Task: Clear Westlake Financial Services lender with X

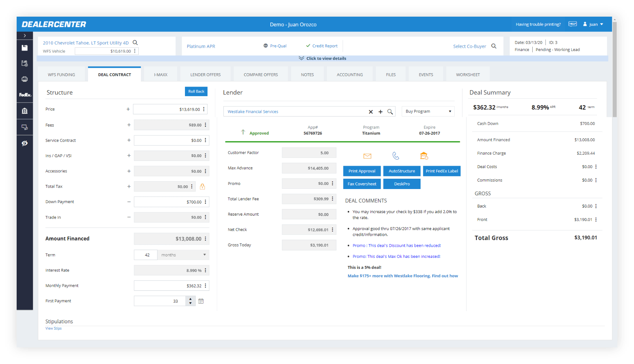Action: (x=371, y=112)
